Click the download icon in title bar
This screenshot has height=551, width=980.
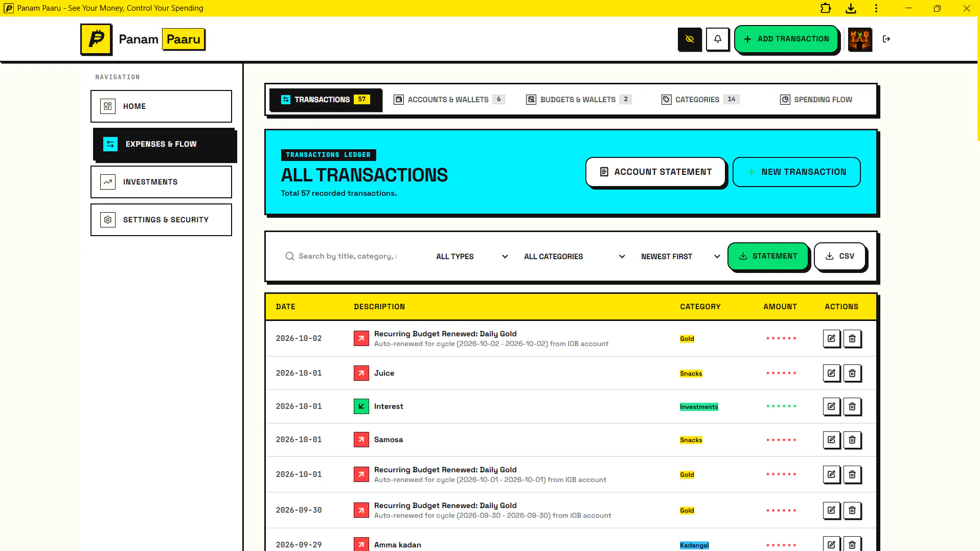pos(851,8)
